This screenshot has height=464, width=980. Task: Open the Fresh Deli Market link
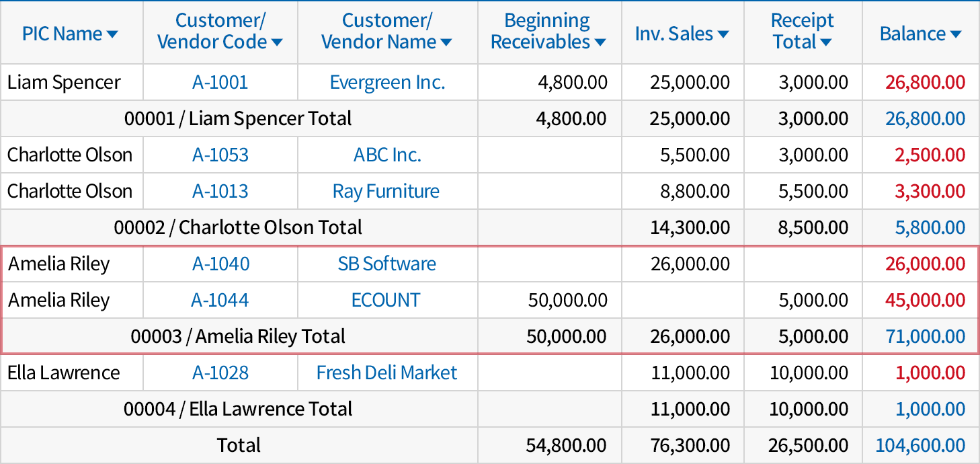coord(386,373)
